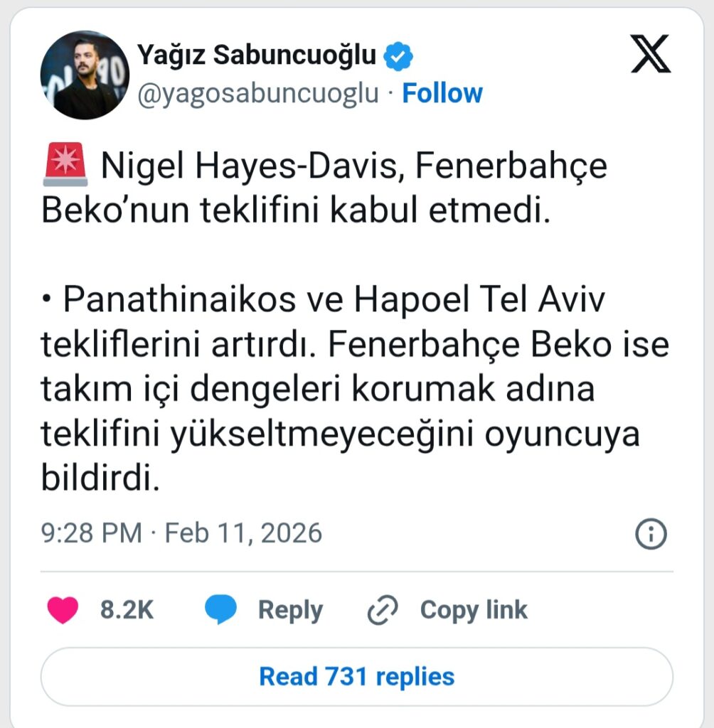
Task: Click the Copy link text
Action: (474, 610)
